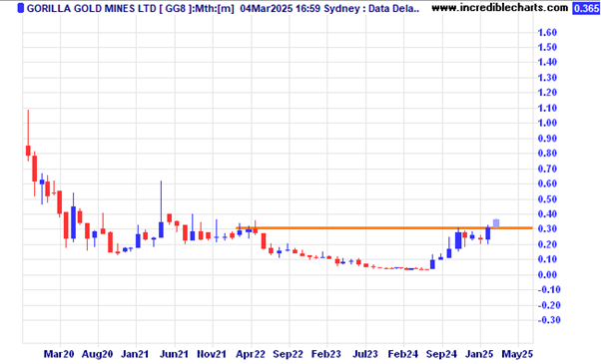601x364 pixels.
Task: Click the 0.365 current price badge
Action: pos(586,8)
